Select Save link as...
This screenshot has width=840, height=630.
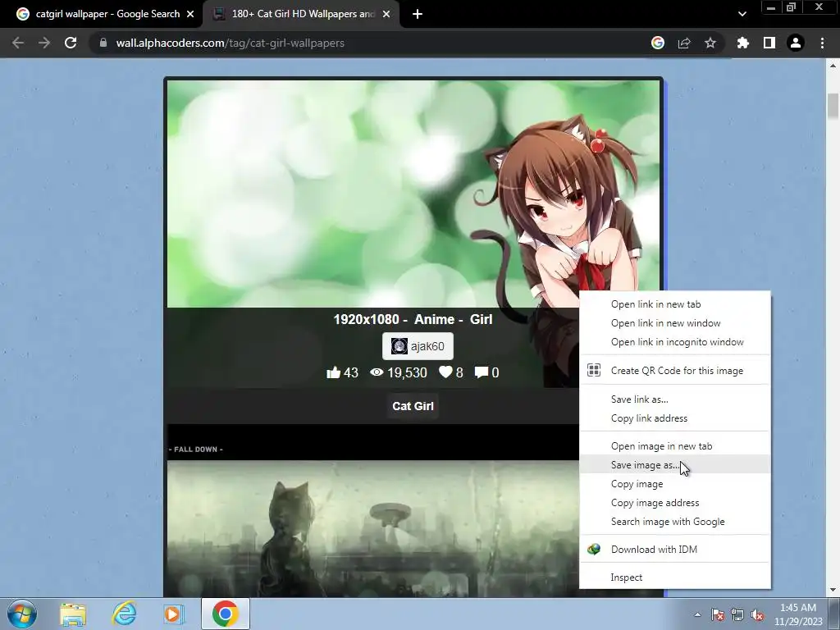(675, 399)
